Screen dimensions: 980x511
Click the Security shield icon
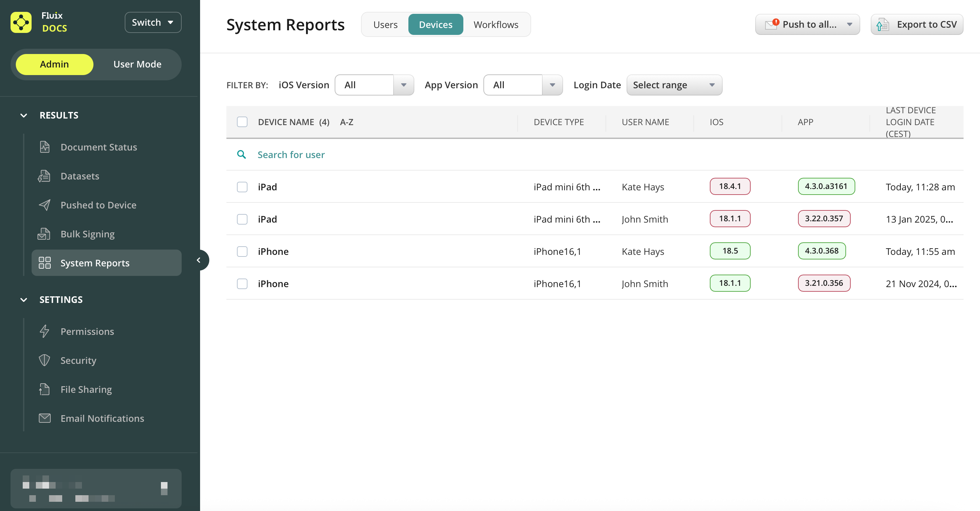tap(44, 360)
